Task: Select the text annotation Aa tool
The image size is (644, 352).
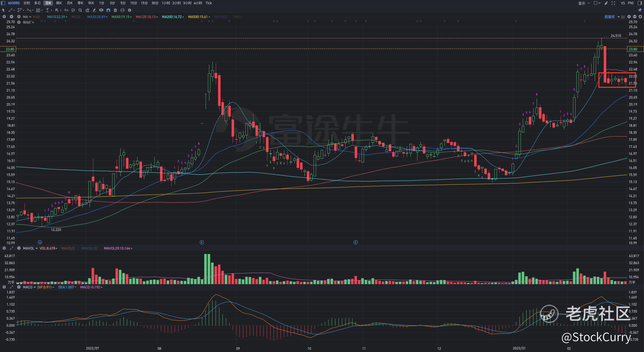Action: coord(66,10)
